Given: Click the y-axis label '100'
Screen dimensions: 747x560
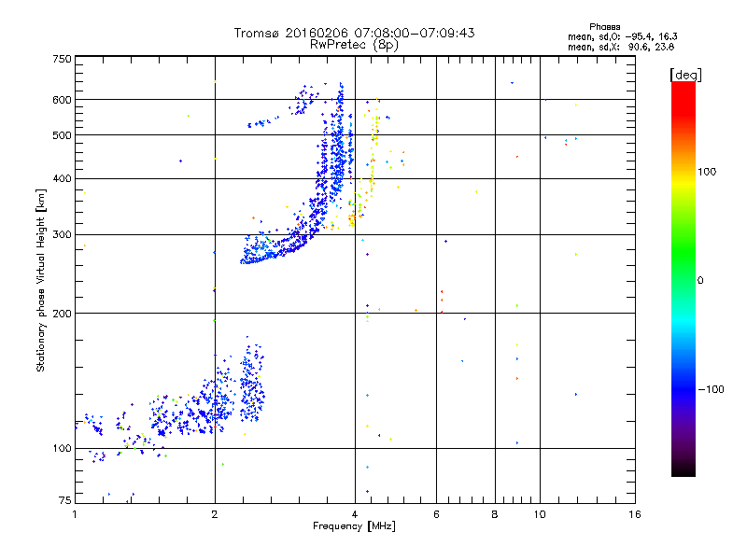Looking at the screenshot, I should coord(62,449).
